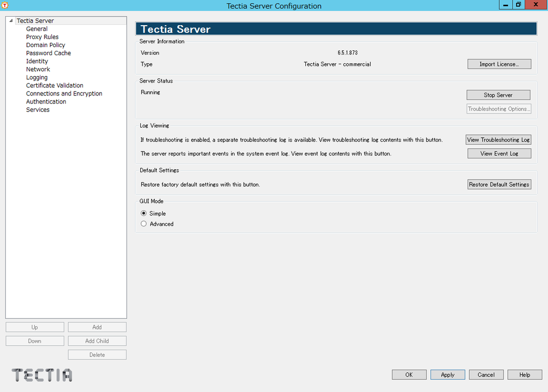Open the Identity page

pos(37,61)
